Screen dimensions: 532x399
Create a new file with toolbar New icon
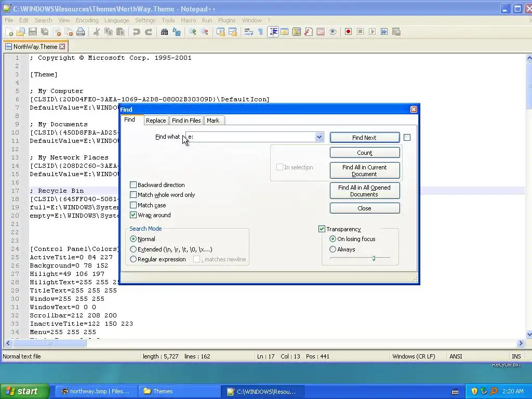pos(9,32)
